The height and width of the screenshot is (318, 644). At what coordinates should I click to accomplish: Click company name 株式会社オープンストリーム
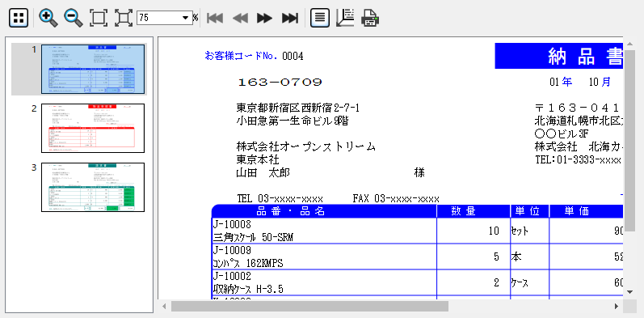coord(306,147)
